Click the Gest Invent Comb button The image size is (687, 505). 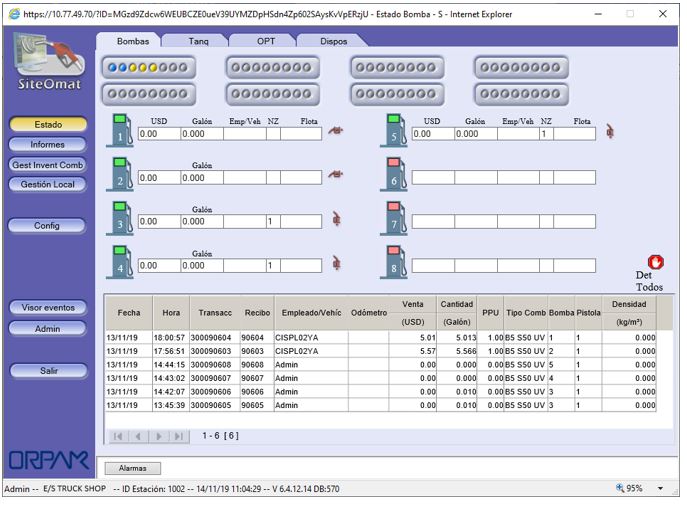(47, 165)
